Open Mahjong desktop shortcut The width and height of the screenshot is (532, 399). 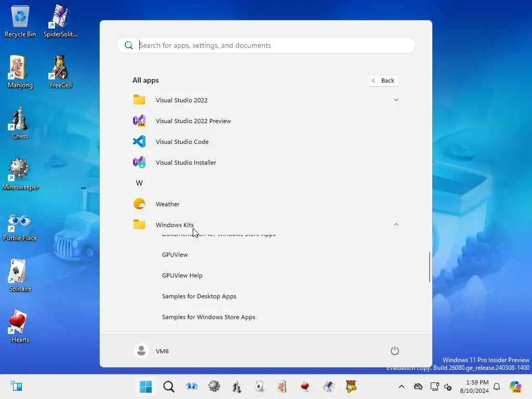[x=20, y=72]
